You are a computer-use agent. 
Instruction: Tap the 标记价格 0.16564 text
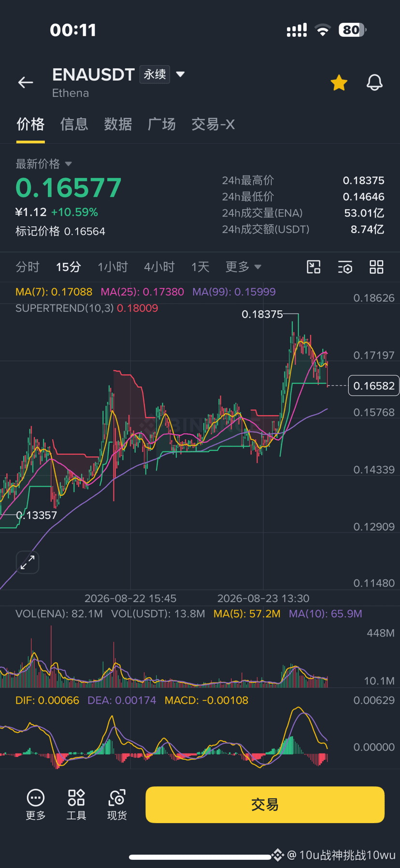coord(60,231)
